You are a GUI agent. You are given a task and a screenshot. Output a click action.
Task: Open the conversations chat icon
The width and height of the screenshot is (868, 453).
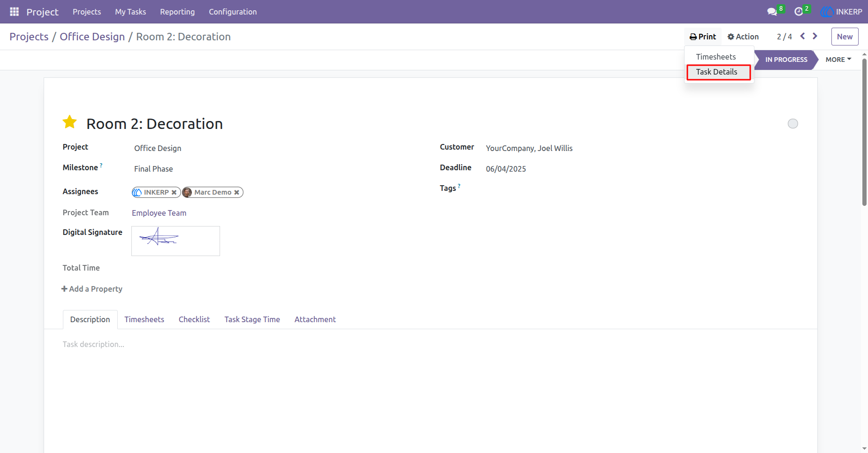(x=772, y=12)
